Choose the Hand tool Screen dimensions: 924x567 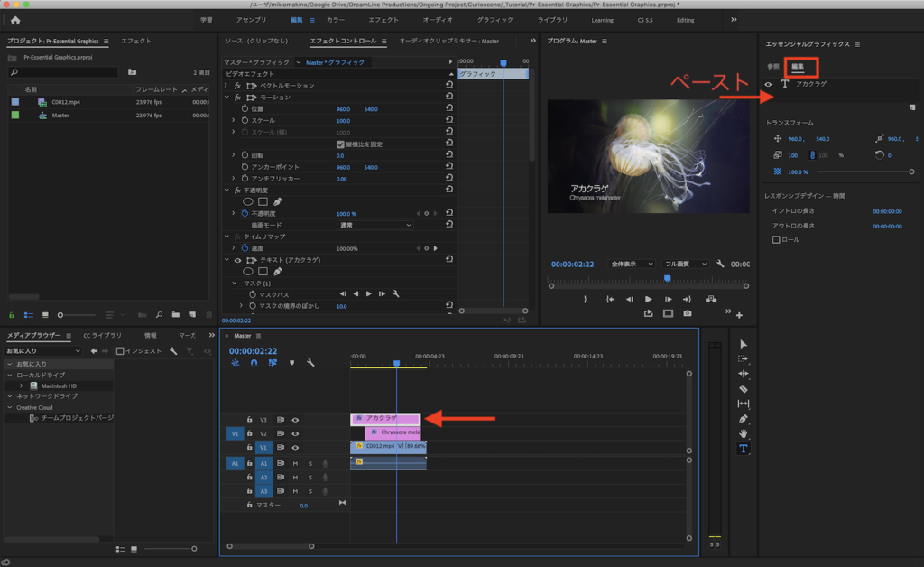pyautogui.click(x=744, y=433)
